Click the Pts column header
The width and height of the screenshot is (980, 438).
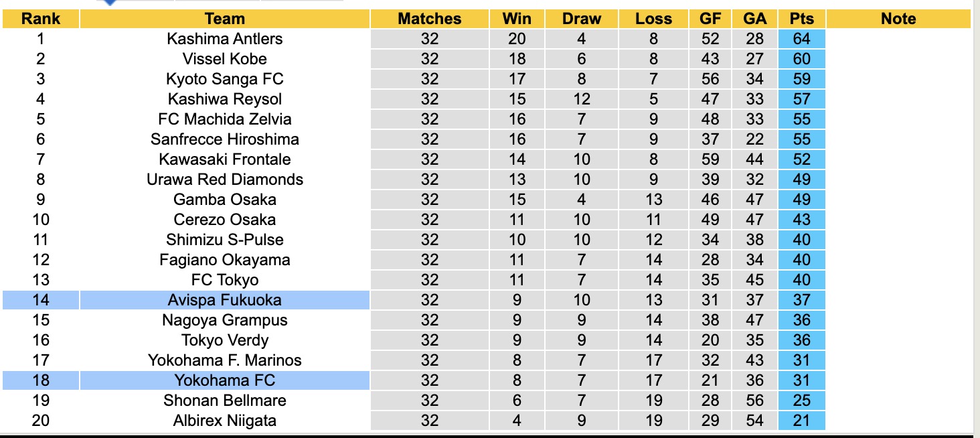click(801, 19)
